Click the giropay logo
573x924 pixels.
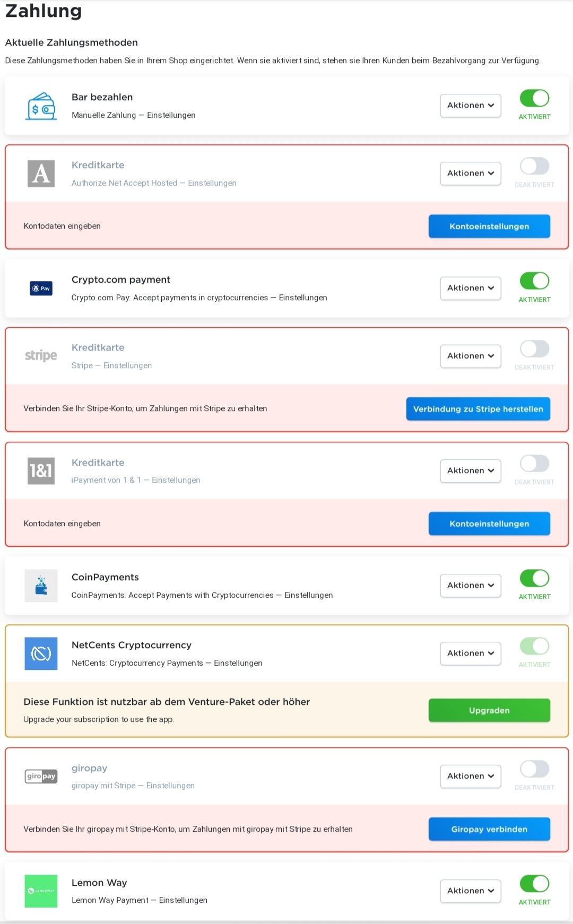coord(41,776)
